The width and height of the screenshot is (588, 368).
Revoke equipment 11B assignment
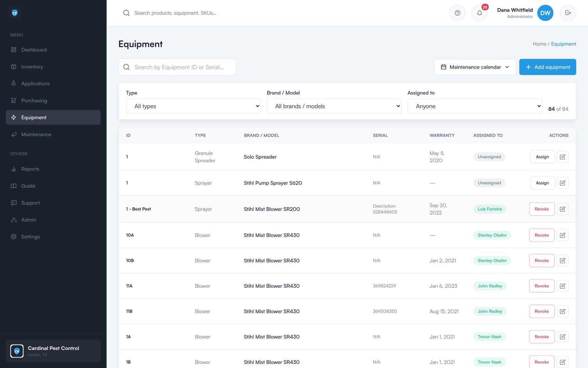click(x=542, y=311)
